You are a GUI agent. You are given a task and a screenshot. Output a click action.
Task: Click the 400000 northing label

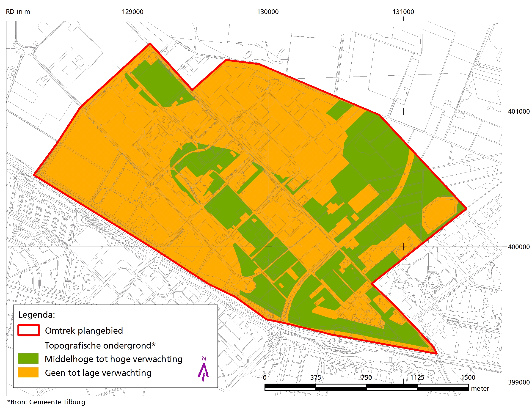pyautogui.click(x=519, y=247)
